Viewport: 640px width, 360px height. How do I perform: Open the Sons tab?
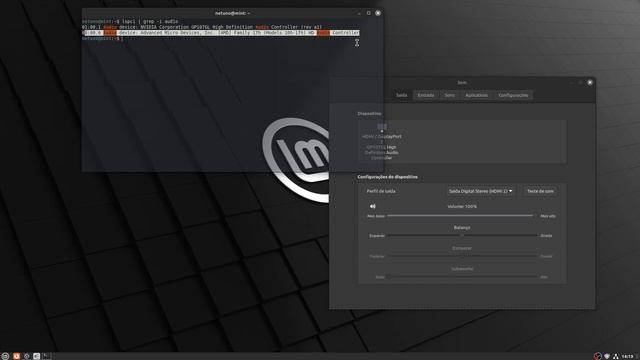tap(450, 95)
